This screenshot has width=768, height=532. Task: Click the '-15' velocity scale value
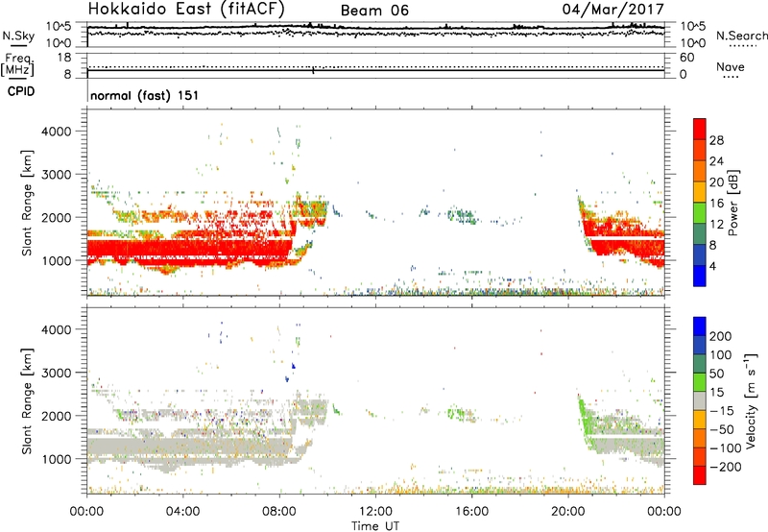(722, 410)
